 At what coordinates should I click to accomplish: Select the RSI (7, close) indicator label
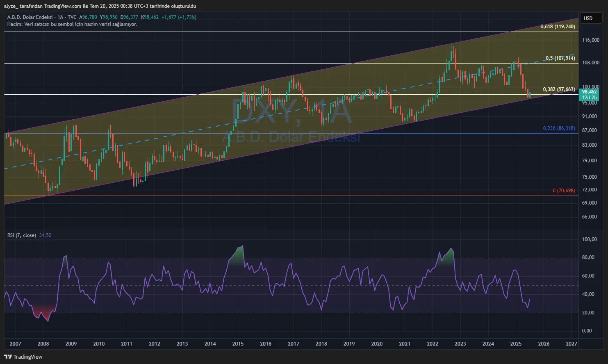tap(22, 235)
